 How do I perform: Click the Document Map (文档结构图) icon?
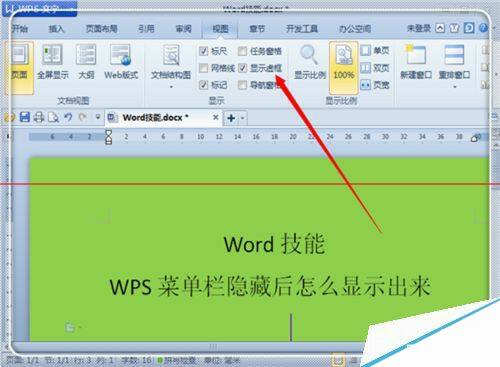click(171, 55)
